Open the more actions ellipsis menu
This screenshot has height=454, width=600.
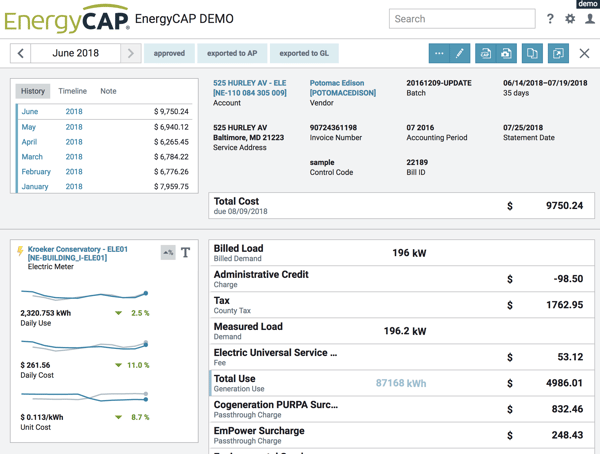(x=439, y=53)
